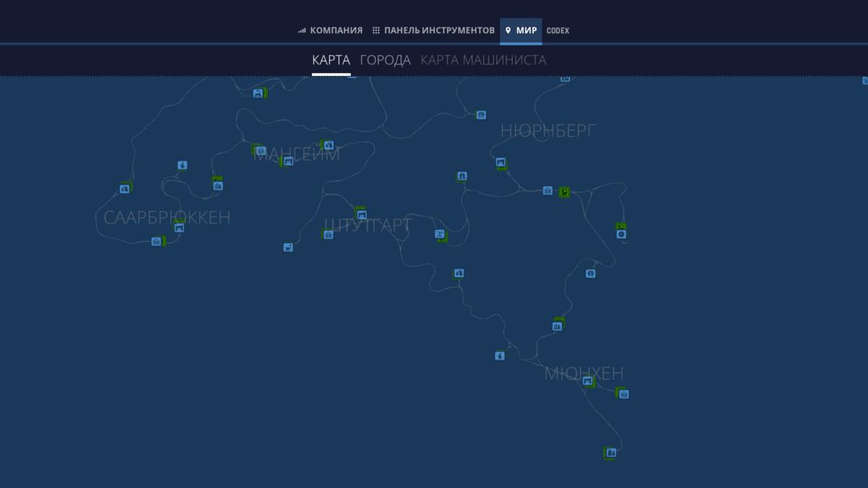
Task: Click the Мюнхен city label
Action: pos(584,374)
